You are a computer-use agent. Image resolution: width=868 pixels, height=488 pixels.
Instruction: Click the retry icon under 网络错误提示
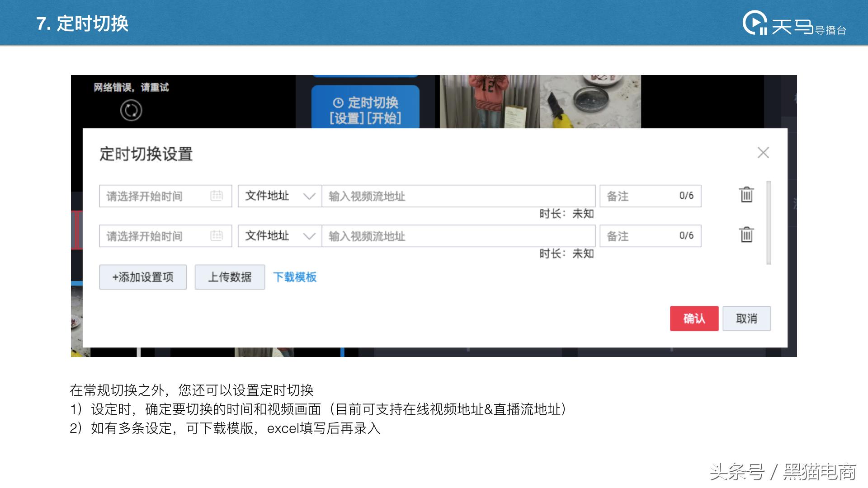click(131, 110)
